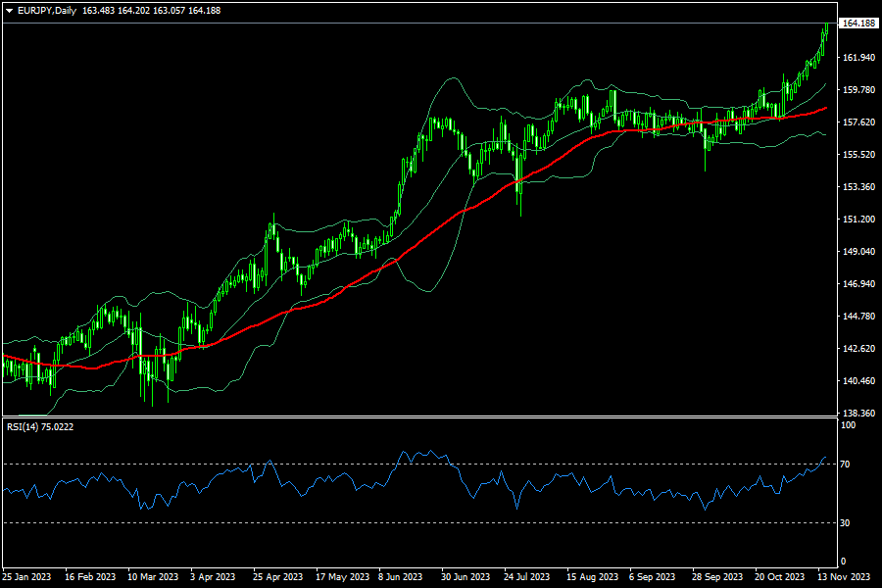Select the 25 Apr 2023 date label

pos(278,577)
